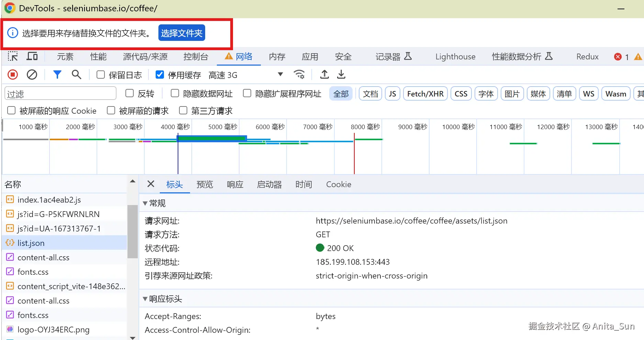Screen dimensions: 644x340
Task: Show 全部 request types
Action: click(341, 94)
